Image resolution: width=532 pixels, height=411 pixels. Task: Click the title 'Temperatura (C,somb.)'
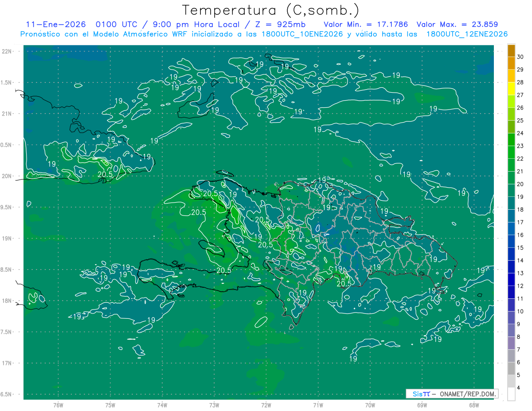[271, 11]
